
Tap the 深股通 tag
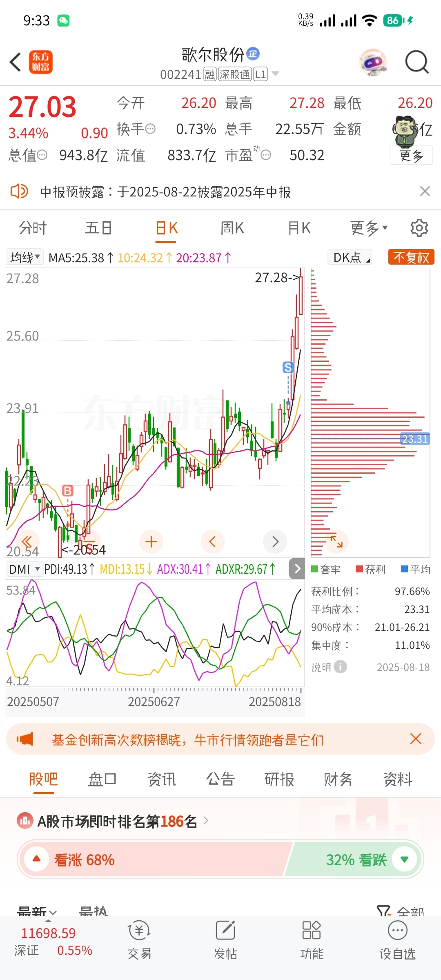[235, 74]
